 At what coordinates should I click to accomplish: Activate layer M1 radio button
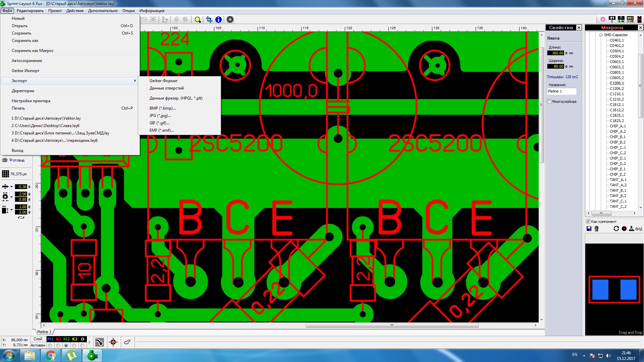coord(50,346)
